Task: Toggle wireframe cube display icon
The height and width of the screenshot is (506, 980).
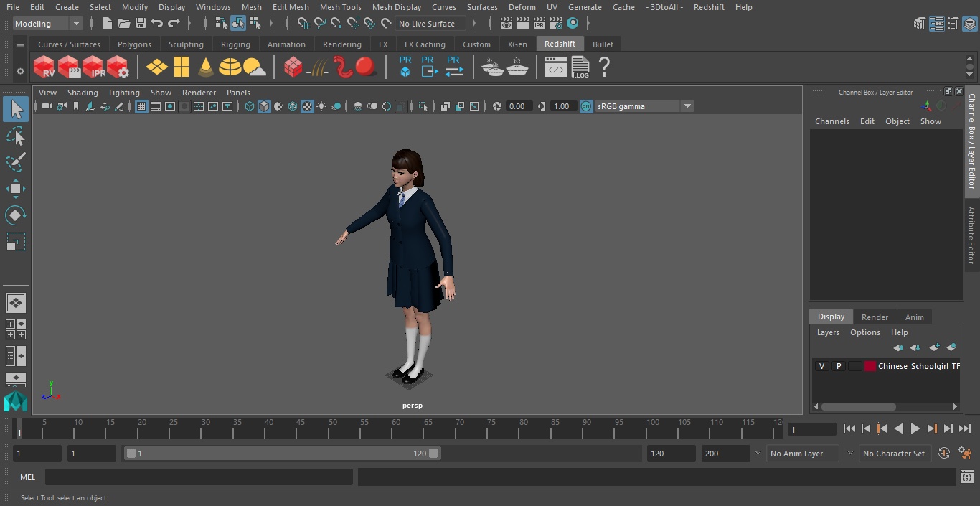Action: (250, 106)
